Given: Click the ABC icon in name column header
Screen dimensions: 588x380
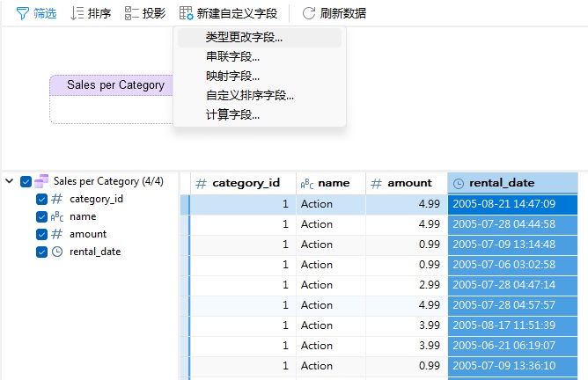Looking at the screenshot, I should (x=307, y=184).
